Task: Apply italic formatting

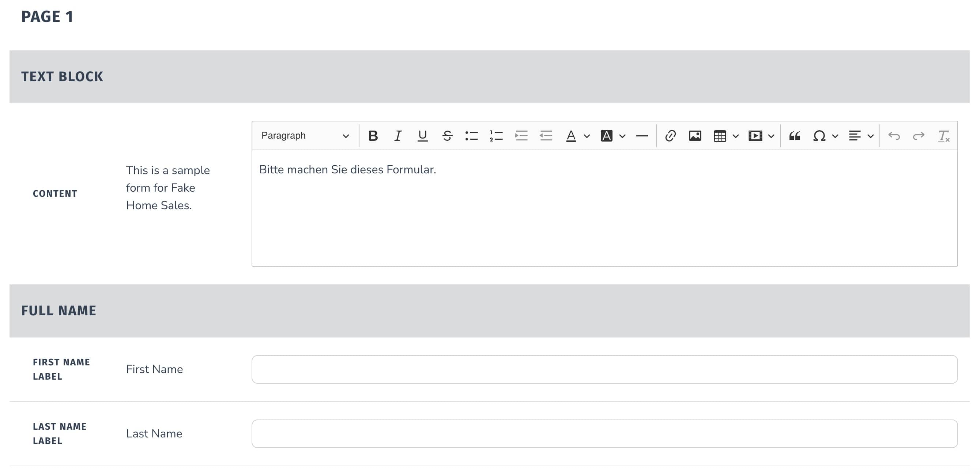Action: 397,136
